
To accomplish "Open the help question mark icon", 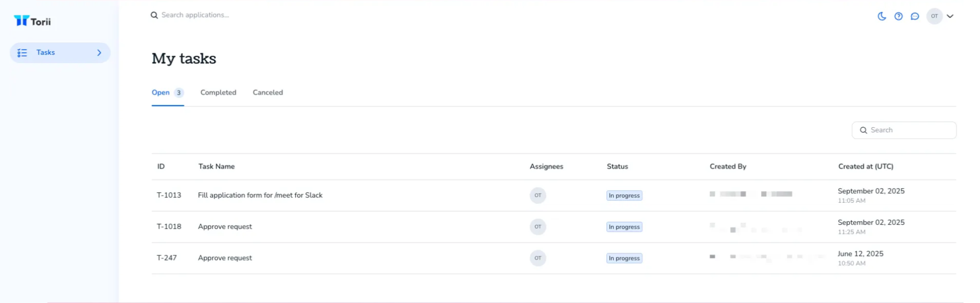I will (898, 16).
